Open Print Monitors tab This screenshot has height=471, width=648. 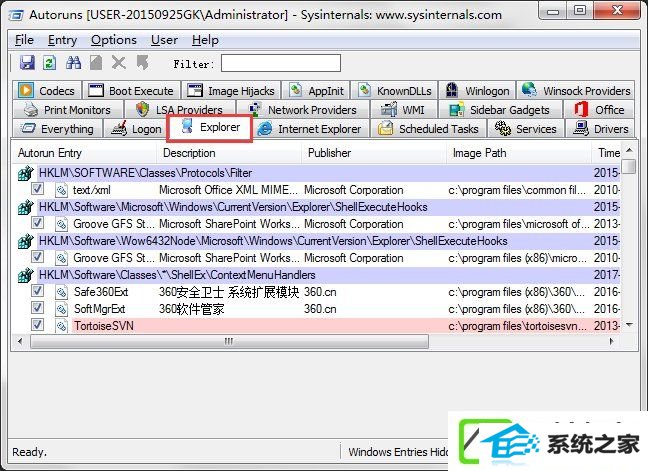point(68,110)
